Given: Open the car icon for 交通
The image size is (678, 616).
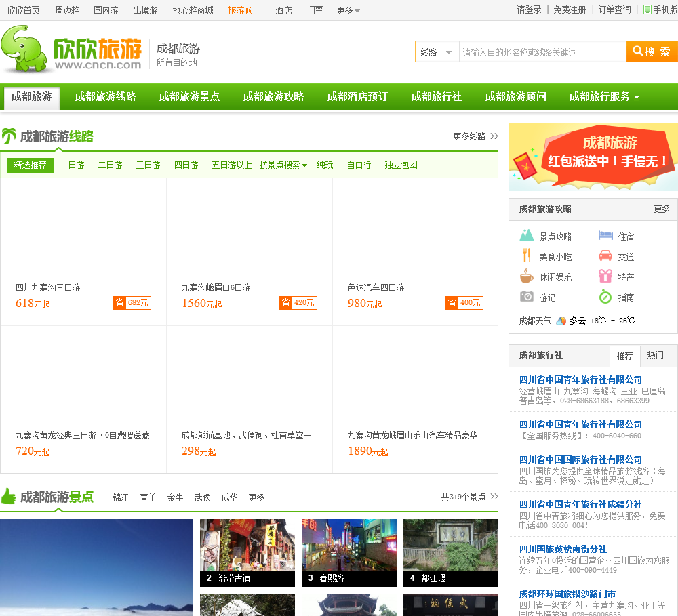Looking at the screenshot, I should 605,256.
